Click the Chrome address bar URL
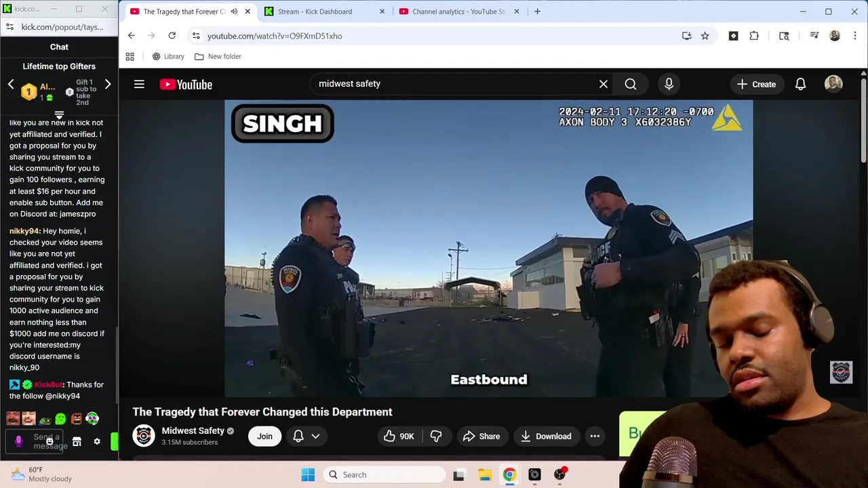The width and height of the screenshot is (868, 488). [275, 36]
